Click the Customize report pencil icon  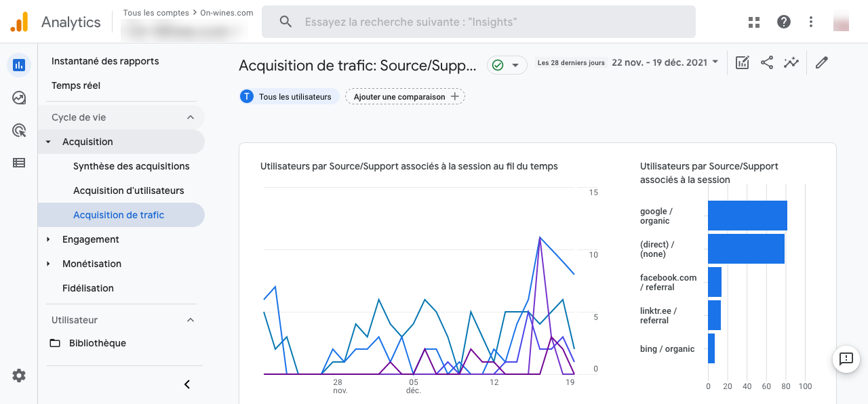pyautogui.click(x=822, y=63)
